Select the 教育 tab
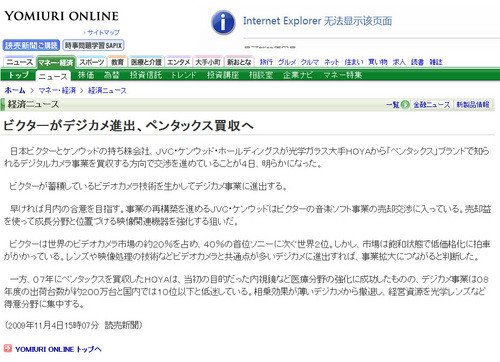The height and width of the screenshot is (362, 500). pos(117,62)
